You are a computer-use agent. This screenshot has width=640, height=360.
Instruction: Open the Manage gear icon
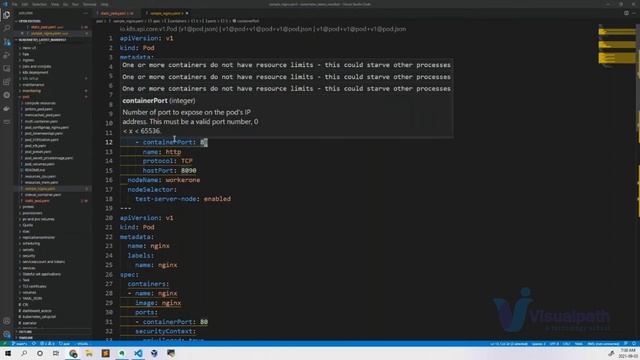tap(7, 334)
